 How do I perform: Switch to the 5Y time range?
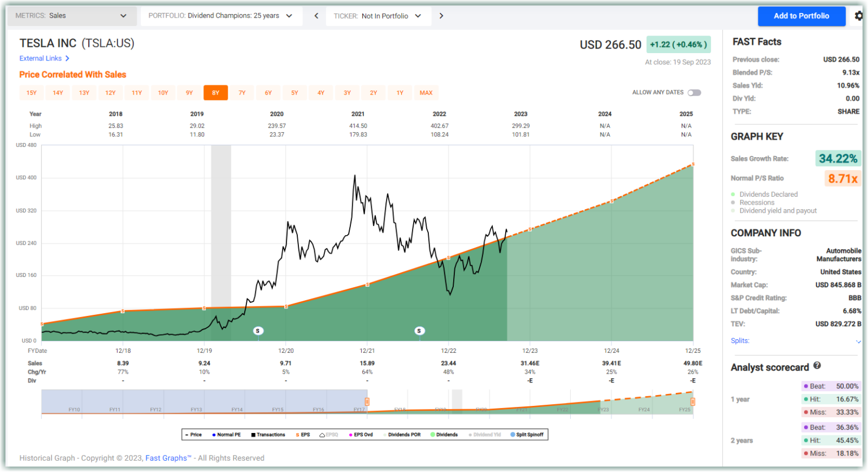click(294, 93)
